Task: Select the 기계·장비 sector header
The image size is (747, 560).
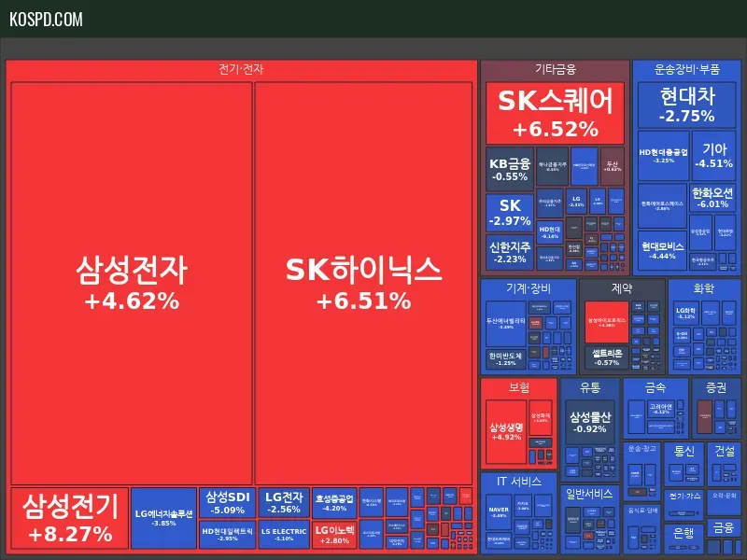Action: point(528,288)
